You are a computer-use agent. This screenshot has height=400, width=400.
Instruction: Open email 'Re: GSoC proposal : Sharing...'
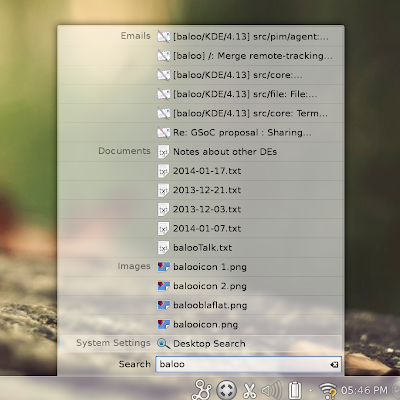coord(201,133)
